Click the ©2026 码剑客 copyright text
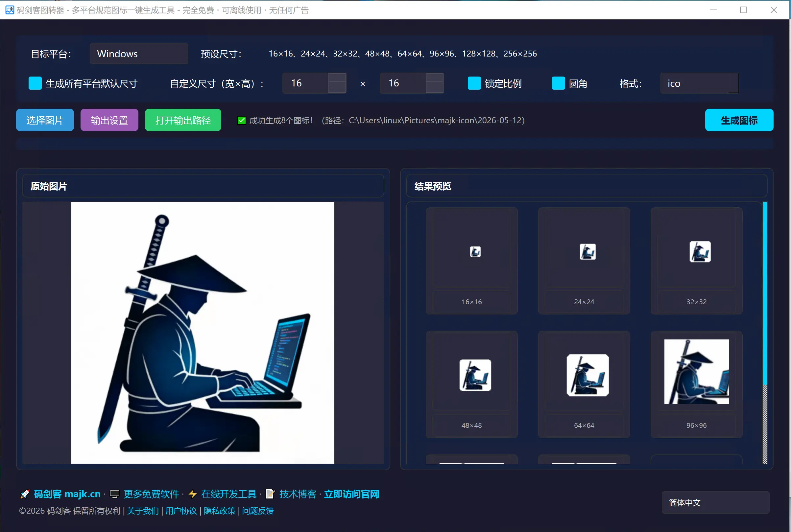791x532 pixels. coord(70,511)
